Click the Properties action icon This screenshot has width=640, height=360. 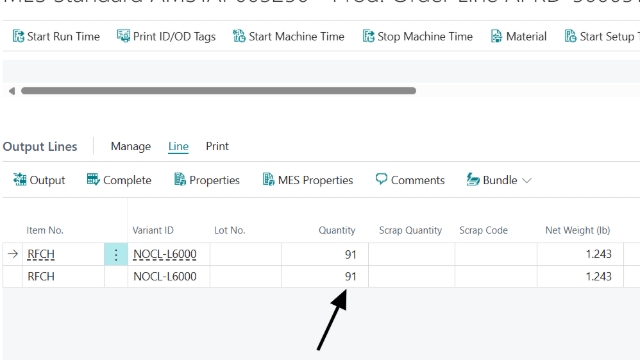pos(180,180)
